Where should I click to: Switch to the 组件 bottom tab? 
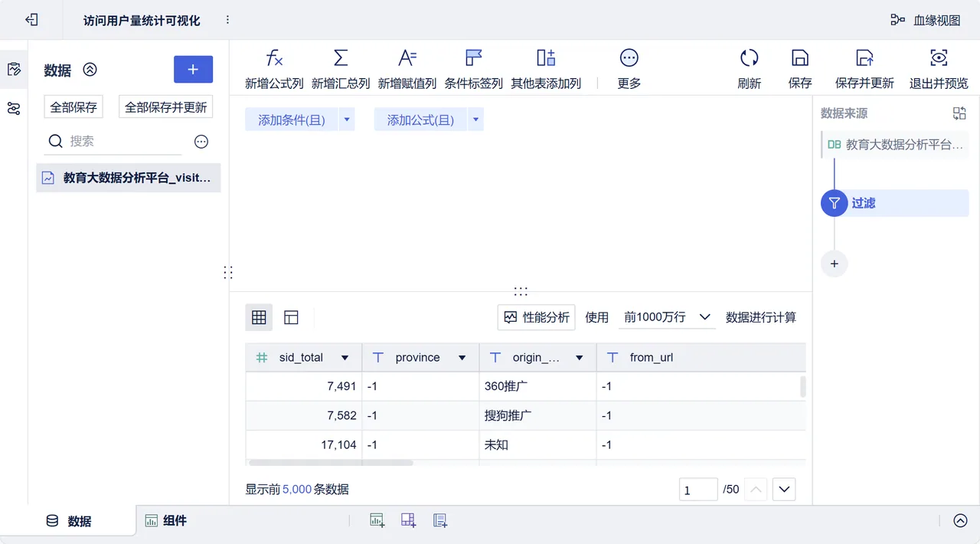pyautogui.click(x=166, y=521)
